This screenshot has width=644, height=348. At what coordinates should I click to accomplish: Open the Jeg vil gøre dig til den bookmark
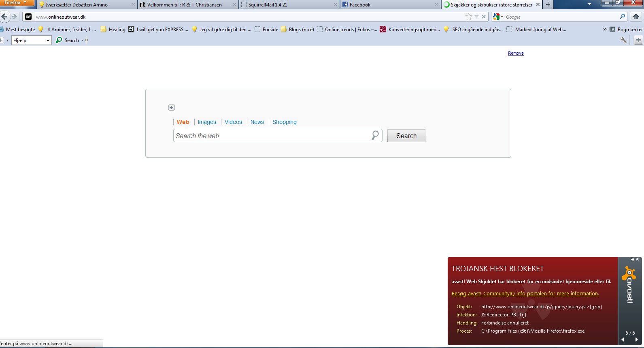pyautogui.click(x=221, y=29)
